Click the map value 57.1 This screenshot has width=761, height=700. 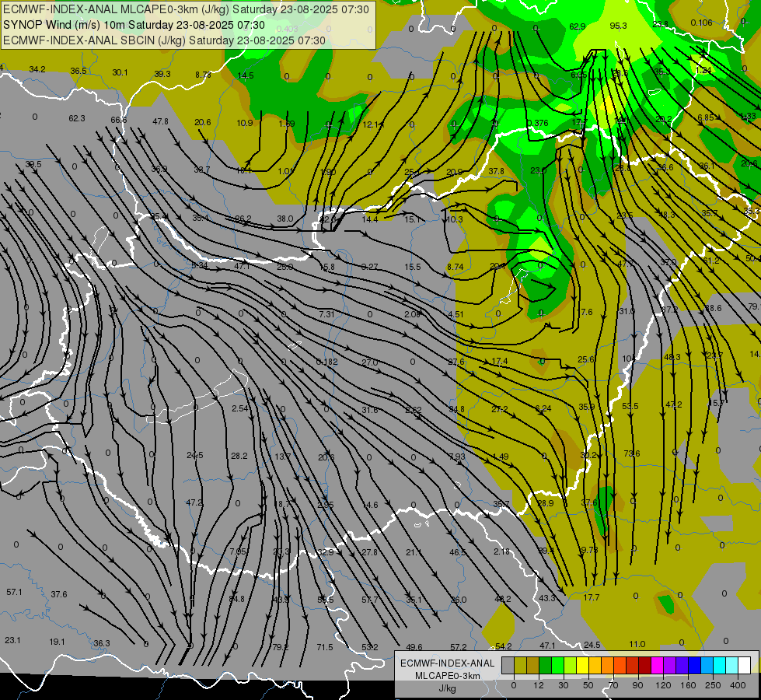tap(14, 592)
